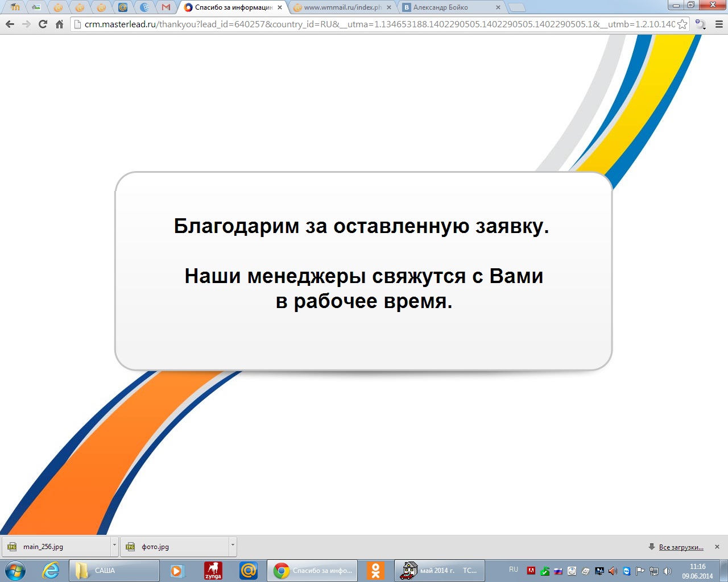
Task: Open downloaded file main_256.jpg
Action: 57,547
